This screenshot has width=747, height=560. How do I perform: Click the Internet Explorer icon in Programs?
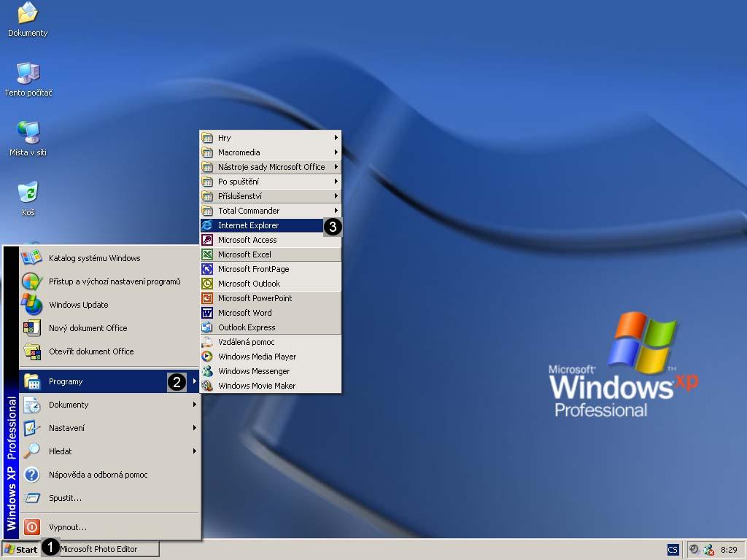[x=207, y=225]
